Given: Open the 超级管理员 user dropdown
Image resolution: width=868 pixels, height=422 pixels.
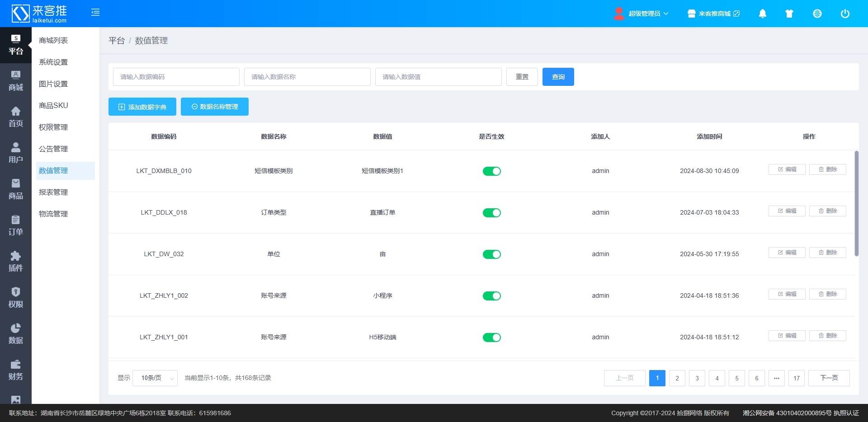Looking at the screenshot, I should click(642, 14).
